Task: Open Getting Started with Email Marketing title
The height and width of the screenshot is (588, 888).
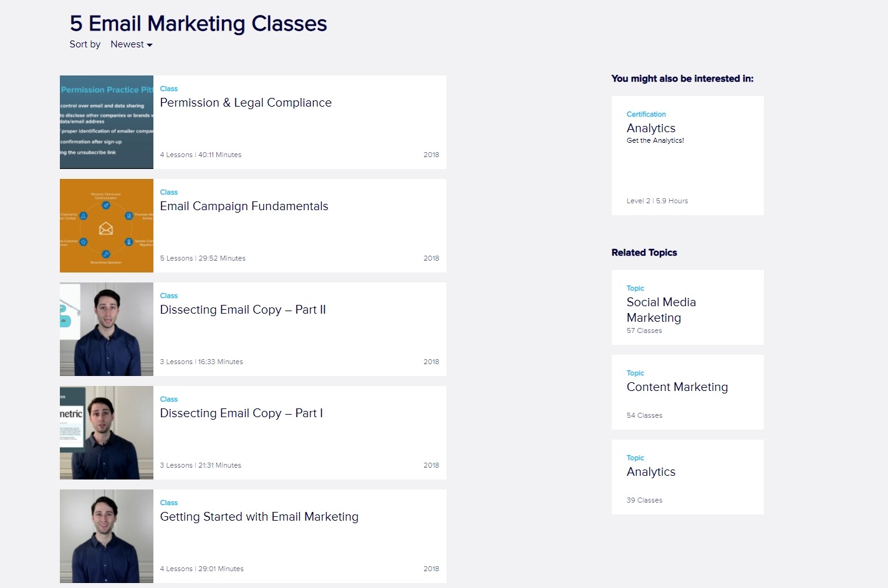Action: [x=259, y=517]
